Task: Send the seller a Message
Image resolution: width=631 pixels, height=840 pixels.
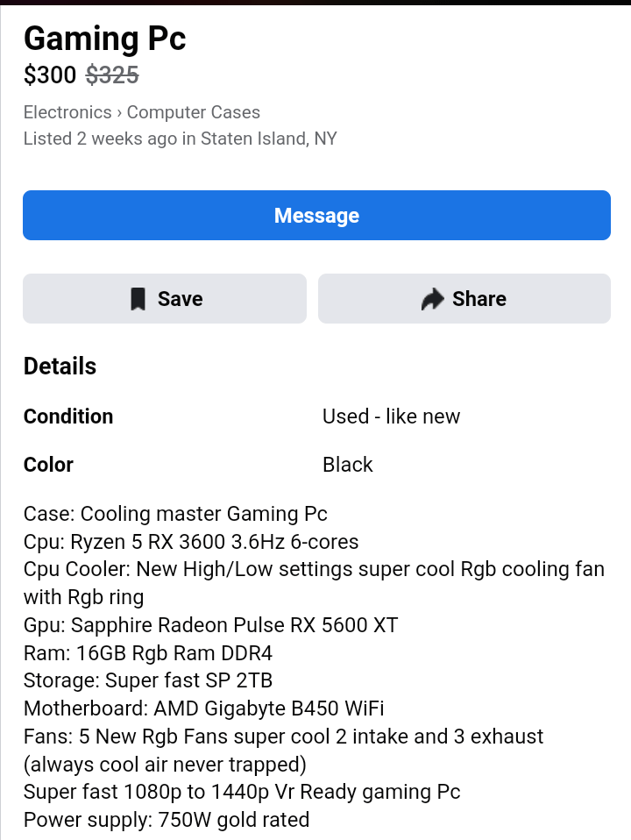Action: [x=316, y=216]
